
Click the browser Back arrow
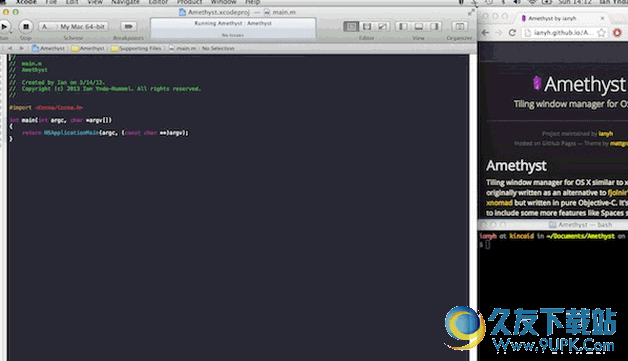[485, 33]
